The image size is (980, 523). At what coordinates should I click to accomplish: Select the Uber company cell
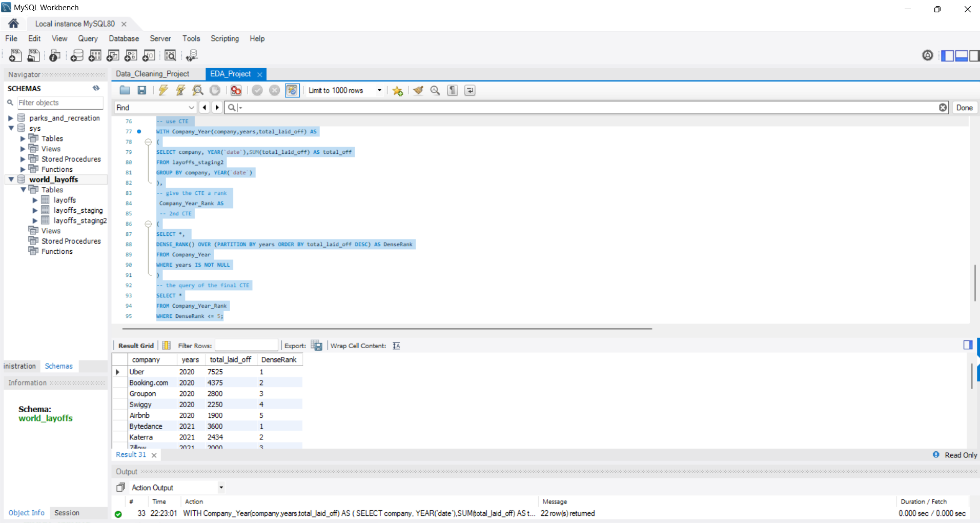point(152,372)
